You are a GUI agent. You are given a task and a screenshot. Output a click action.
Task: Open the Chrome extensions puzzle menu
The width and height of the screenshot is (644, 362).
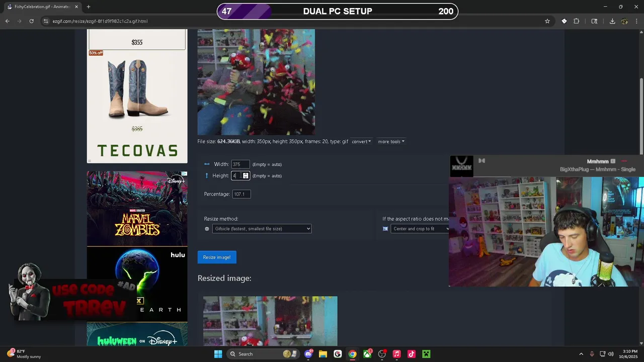point(577,21)
